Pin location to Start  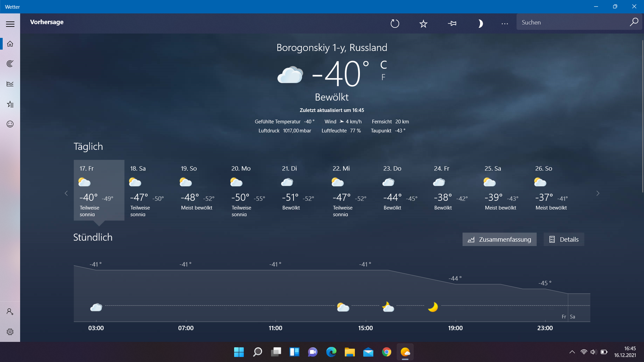pyautogui.click(x=452, y=23)
